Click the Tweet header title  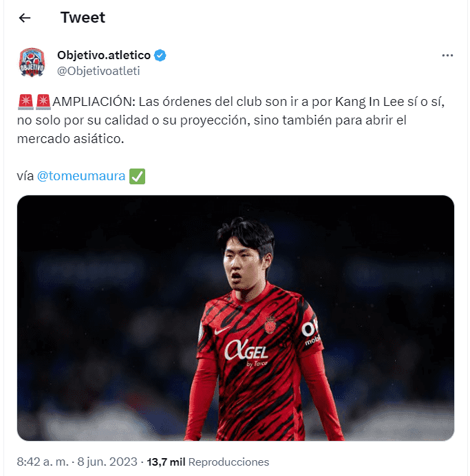(x=83, y=18)
